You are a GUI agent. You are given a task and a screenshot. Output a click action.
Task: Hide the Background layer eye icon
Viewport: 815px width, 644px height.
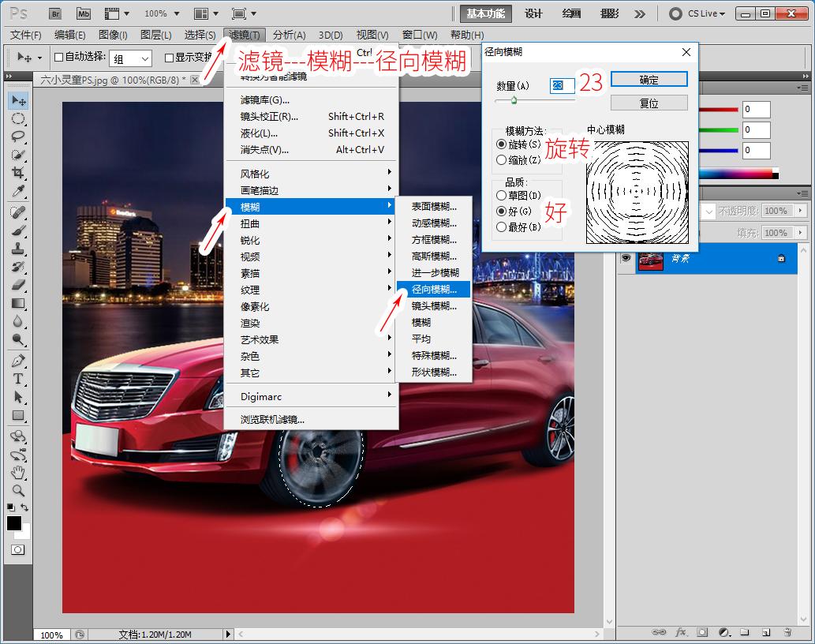(x=626, y=258)
